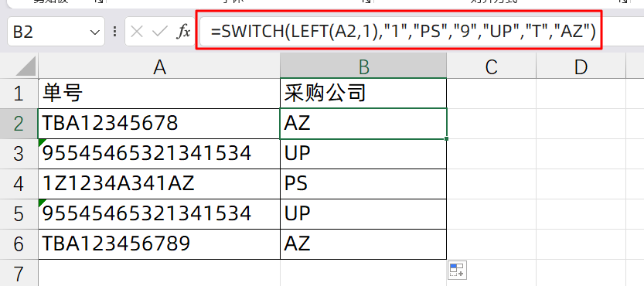Click empty cell A7
This screenshot has height=286, width=644.
point(159,273)
